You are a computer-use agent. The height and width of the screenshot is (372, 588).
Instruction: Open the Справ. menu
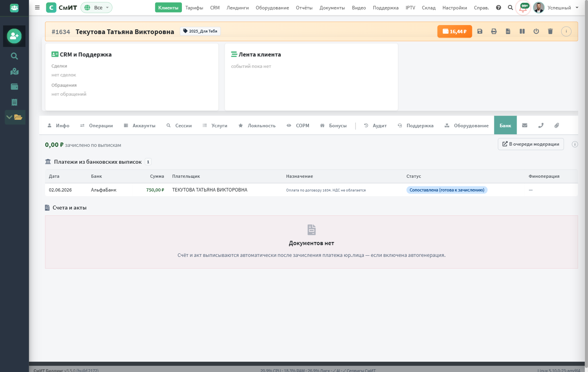pos(481,7)
